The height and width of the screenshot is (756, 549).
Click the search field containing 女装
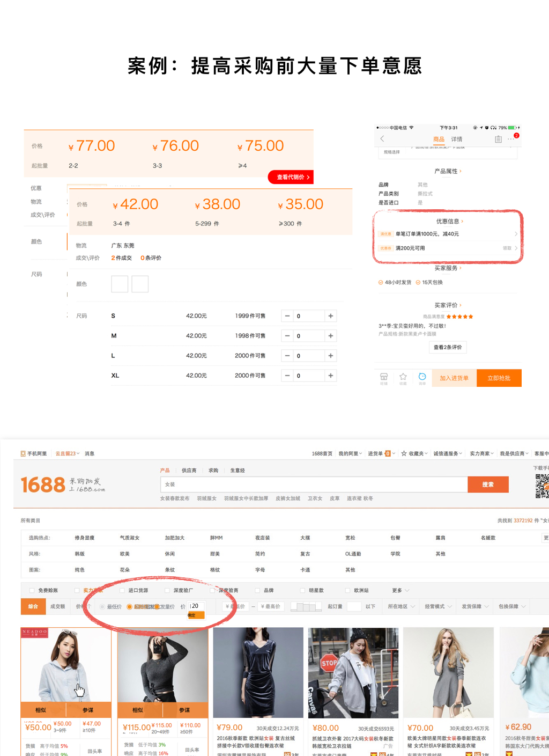point(314,485)
